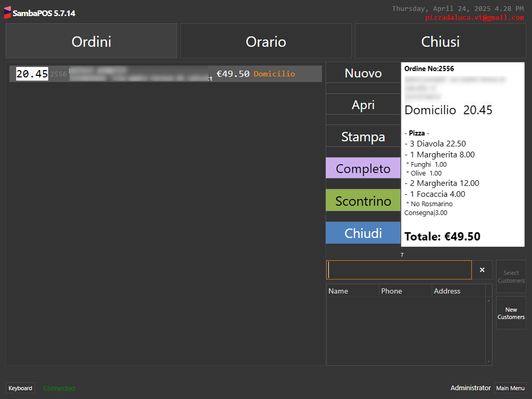Image resolution: width=532 pixels, height=399 pixels.
Task: Click the 20.45 time box in order row
Action: point(32,74)
